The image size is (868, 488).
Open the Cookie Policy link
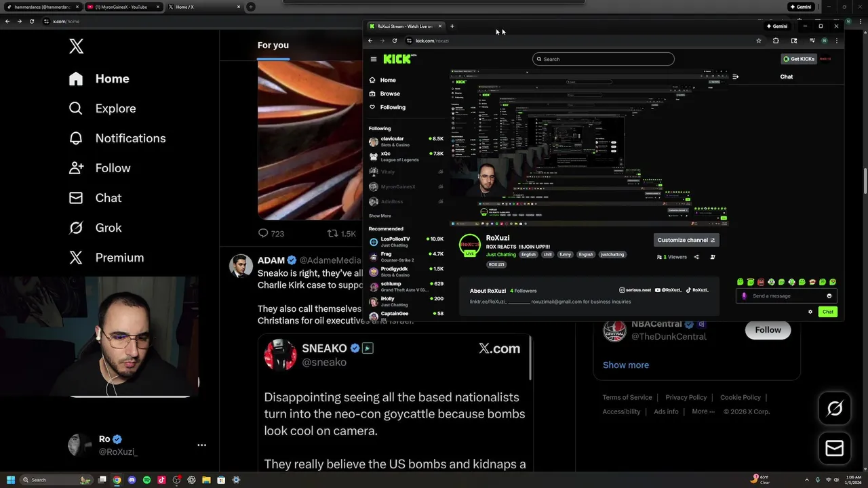741,397
